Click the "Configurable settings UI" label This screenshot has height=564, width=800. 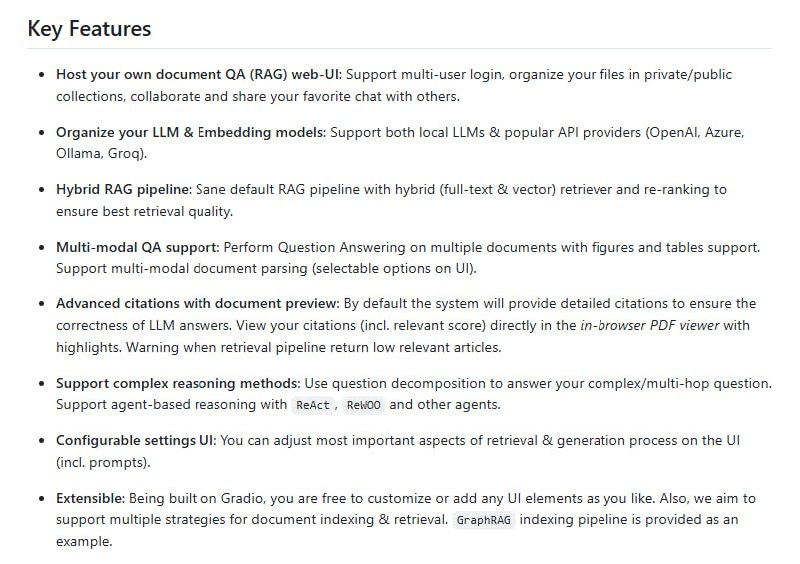coord(136,441)
